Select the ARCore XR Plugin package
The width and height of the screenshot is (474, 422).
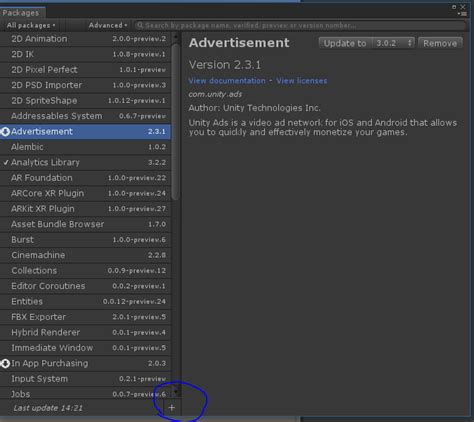point(85,193)
